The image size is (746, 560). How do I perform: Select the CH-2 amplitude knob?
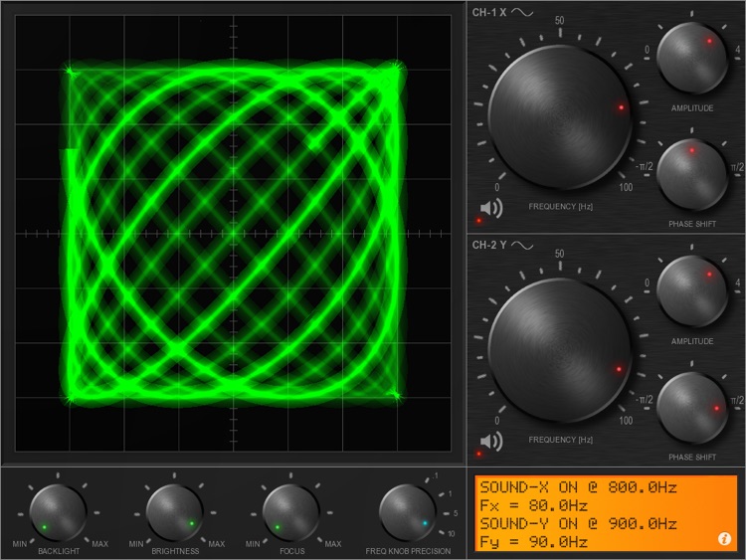pos(691,290)
